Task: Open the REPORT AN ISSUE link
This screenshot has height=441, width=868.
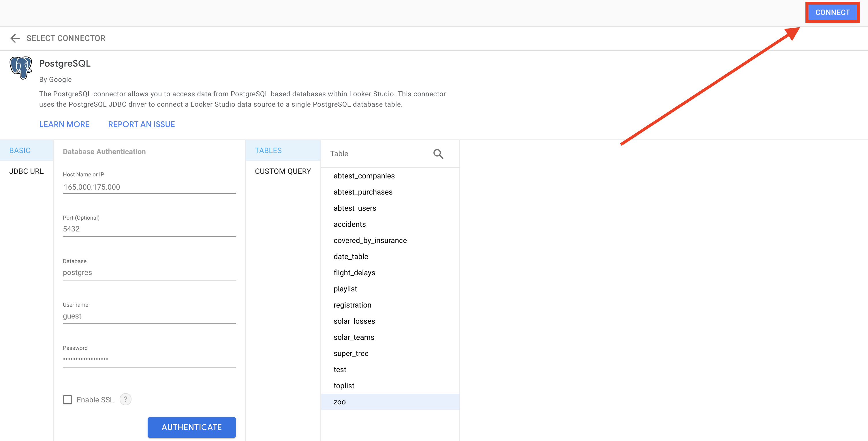Action: pos(142,124)
